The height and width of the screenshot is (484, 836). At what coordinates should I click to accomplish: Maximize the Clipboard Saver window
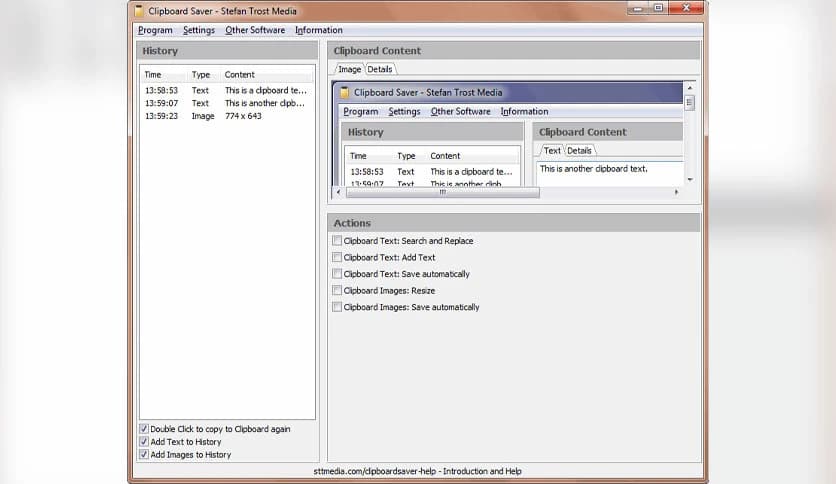click(x=658, y=8)
